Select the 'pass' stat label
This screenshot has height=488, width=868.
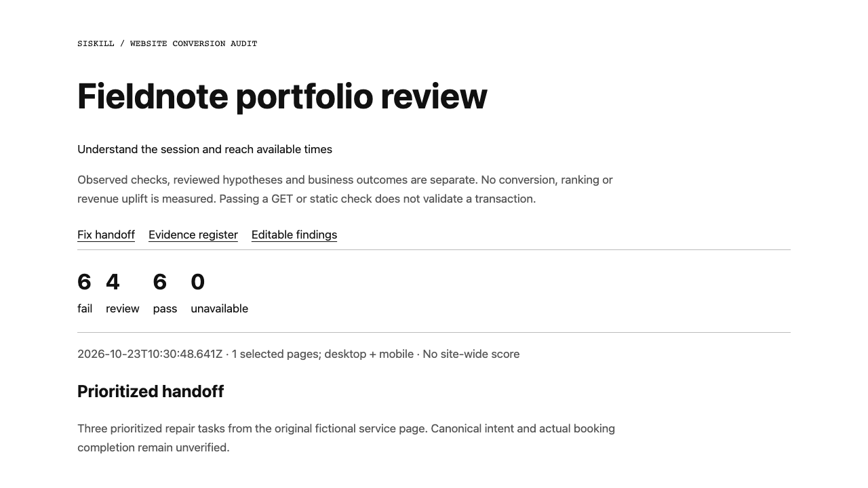pyautogui.click(x=165, y=308)
